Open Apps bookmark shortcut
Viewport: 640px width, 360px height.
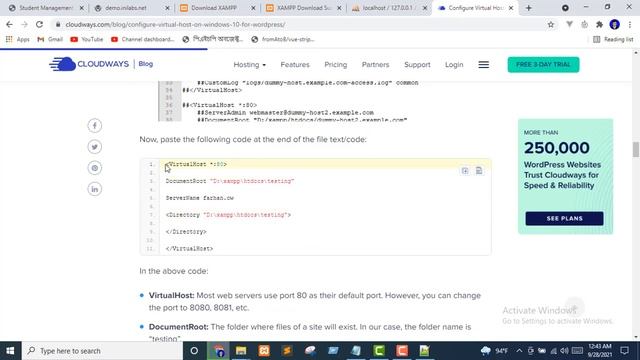click(x=18, y=39)
